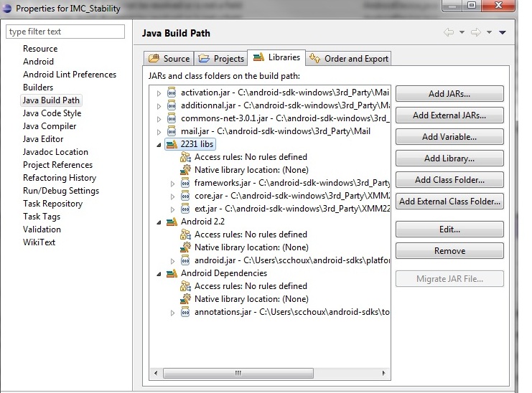Viewport: 532px width, 393px height.
Task: Open the view menu dropdown arrow
Action: [503, 33]
